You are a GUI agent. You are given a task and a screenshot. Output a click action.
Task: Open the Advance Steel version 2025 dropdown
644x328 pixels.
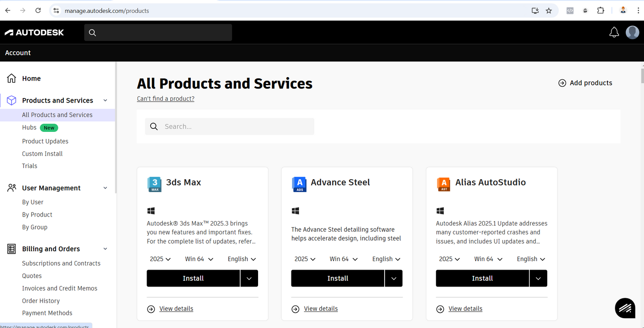[x=305, y=259]
